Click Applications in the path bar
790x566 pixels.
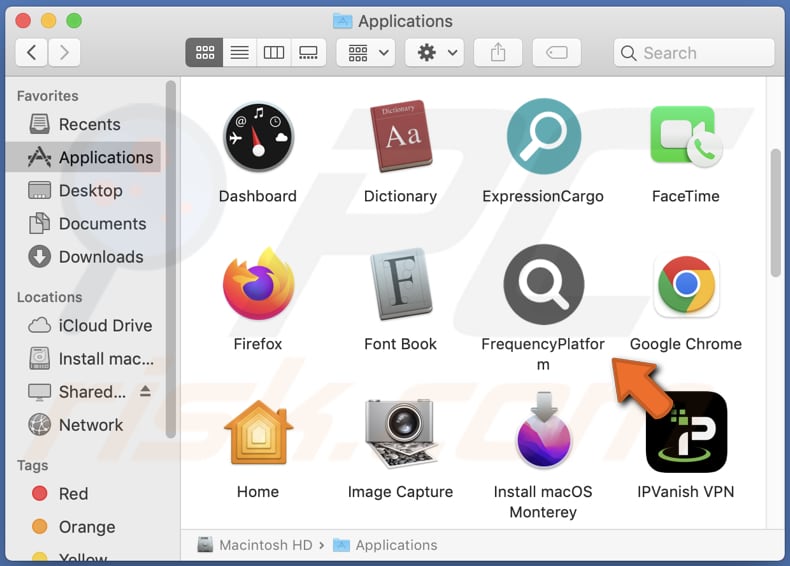coord(385,545)
